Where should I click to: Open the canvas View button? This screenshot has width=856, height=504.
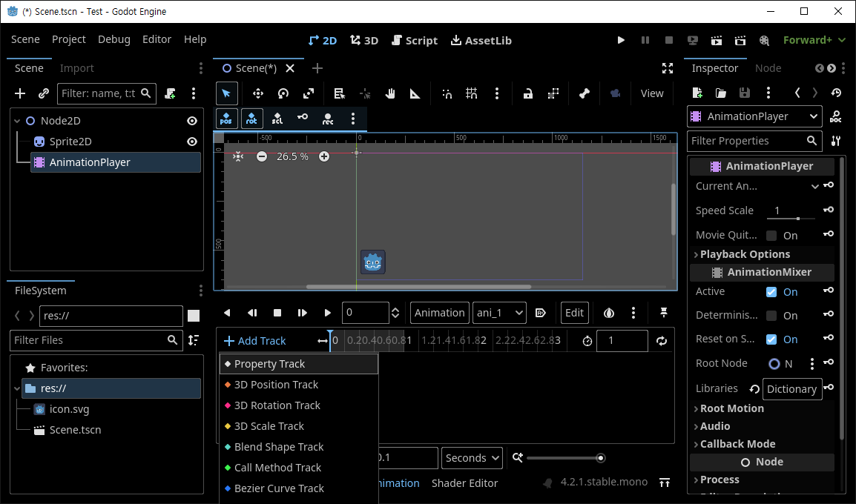652,93
